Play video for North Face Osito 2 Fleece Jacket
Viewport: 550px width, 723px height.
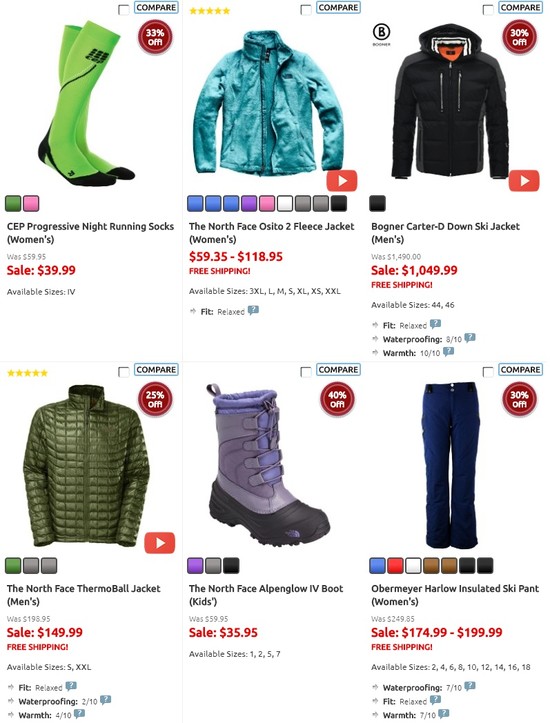[x=342, y=181]
